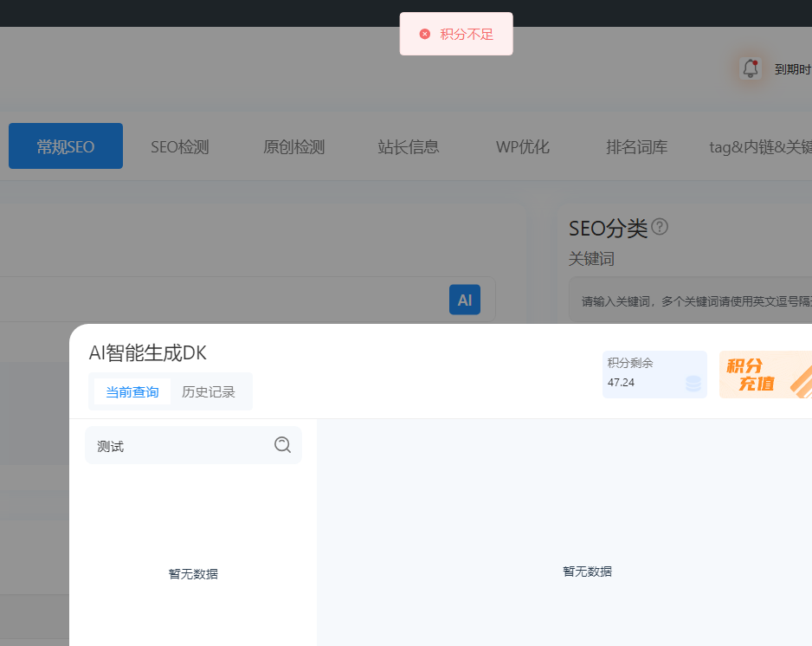Open the tag&内链 tab

pyautogui.click(x=760, y=147)
